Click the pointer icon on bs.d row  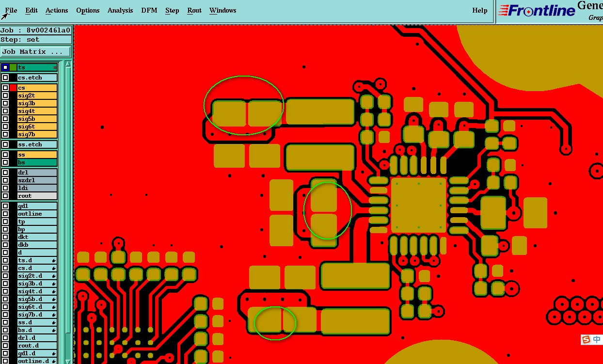pyautogui.click(x=54, y=330)
